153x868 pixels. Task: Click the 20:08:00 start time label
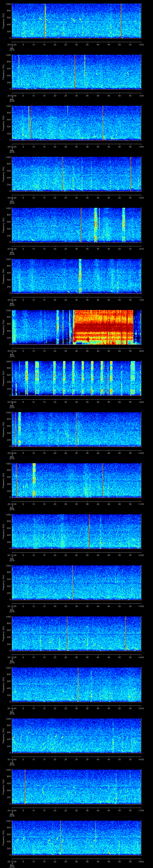pyautogui.click(x=12, y=402)
